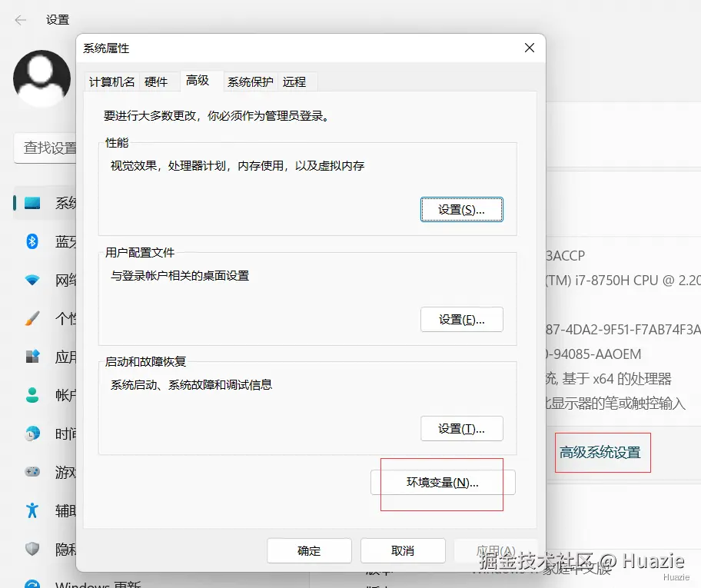The width and height of the screenshot is (701, 588).
Task: Open the System monitor icon in sidebar
Action: tap(32, 204)
